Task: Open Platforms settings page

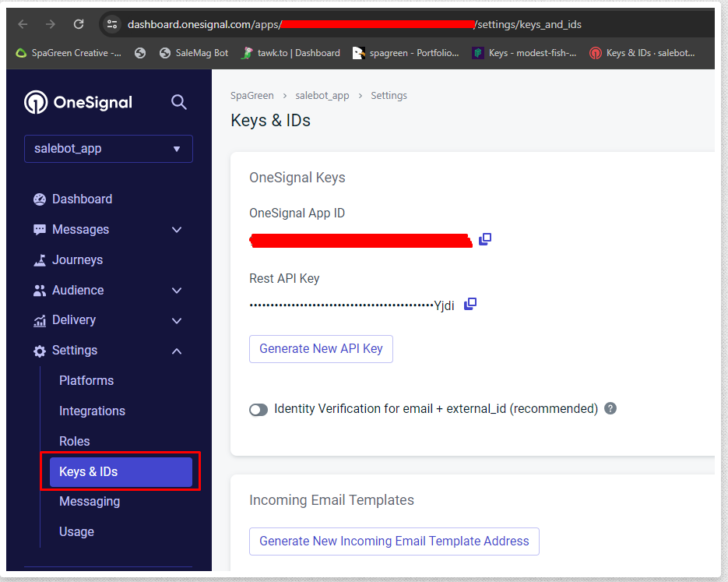Action: click(86, 381)
